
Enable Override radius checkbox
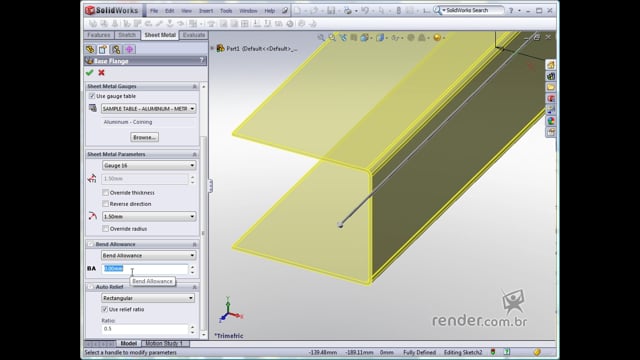click(105, 229)
